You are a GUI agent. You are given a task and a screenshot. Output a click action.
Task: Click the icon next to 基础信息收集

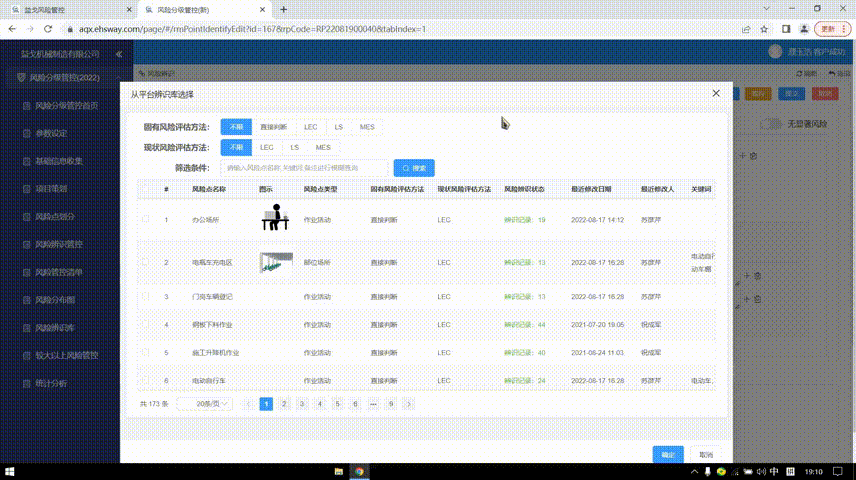tap(27, 161)
